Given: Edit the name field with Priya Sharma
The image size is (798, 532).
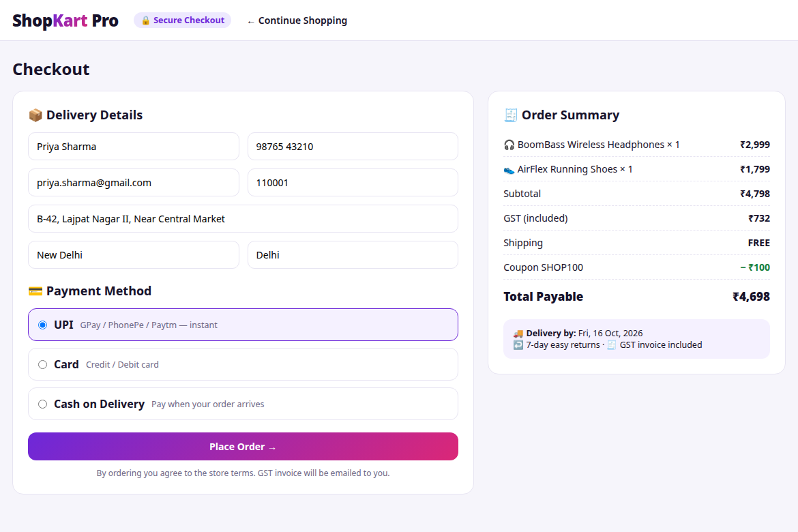Looking at the screenshot, I should 133,147.
